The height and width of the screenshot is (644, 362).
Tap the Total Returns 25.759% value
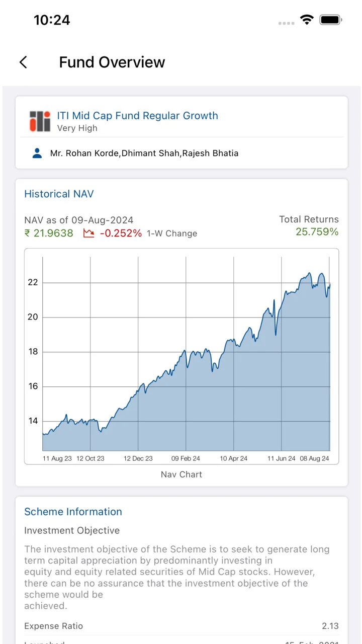click(317, 232)
